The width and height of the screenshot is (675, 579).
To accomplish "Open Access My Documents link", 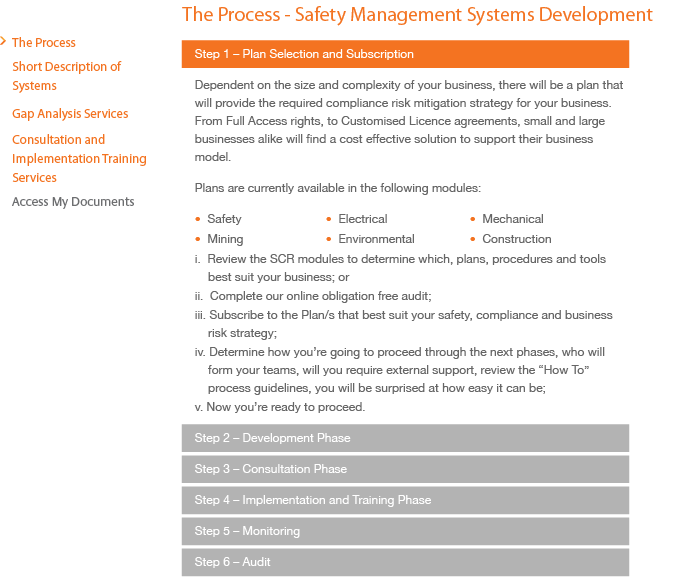I will click(73, 201).
